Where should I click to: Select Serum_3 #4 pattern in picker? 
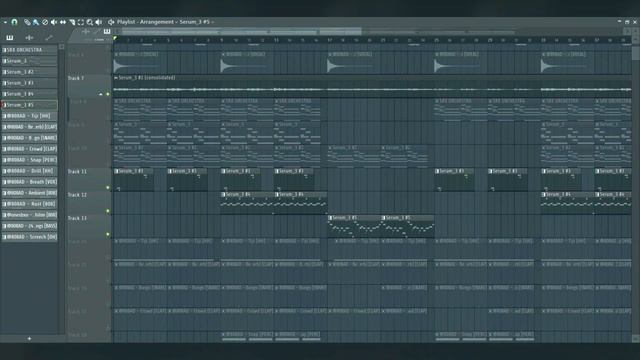[29, 94]
